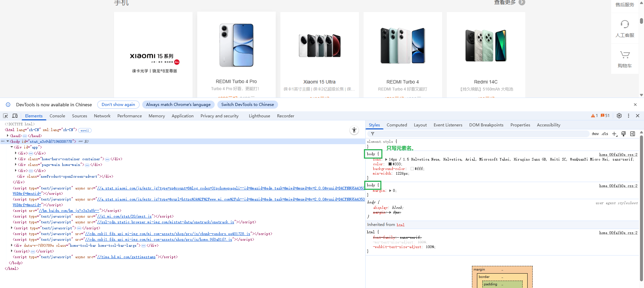Open the time.hd.mi.com/gettimestamp script link
This screenshot has height=288, width=644.
126,257
